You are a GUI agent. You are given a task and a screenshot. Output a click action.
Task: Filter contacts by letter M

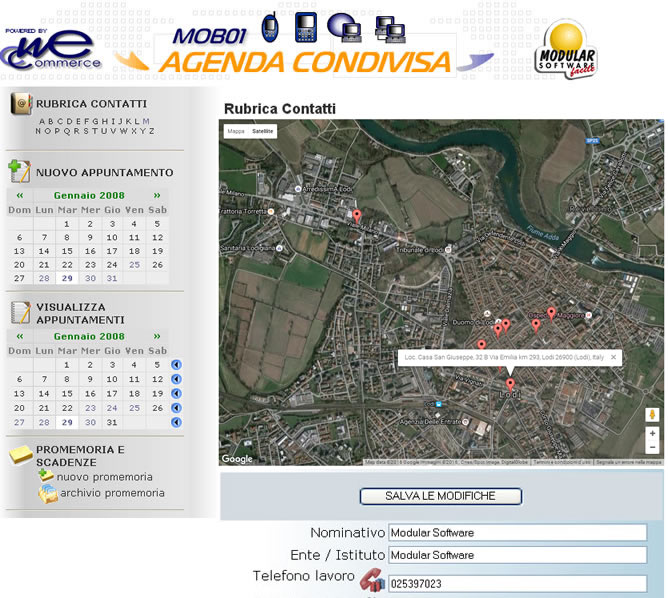146,121
